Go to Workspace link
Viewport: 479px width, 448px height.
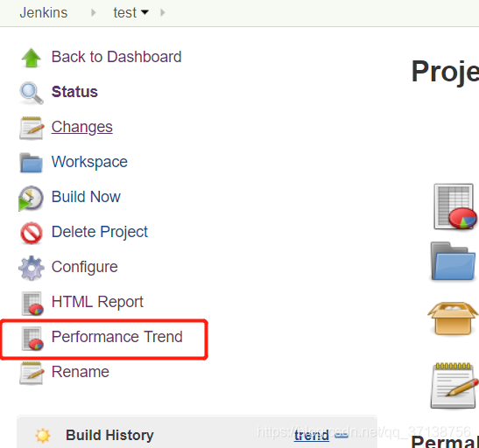coord(89,162)
